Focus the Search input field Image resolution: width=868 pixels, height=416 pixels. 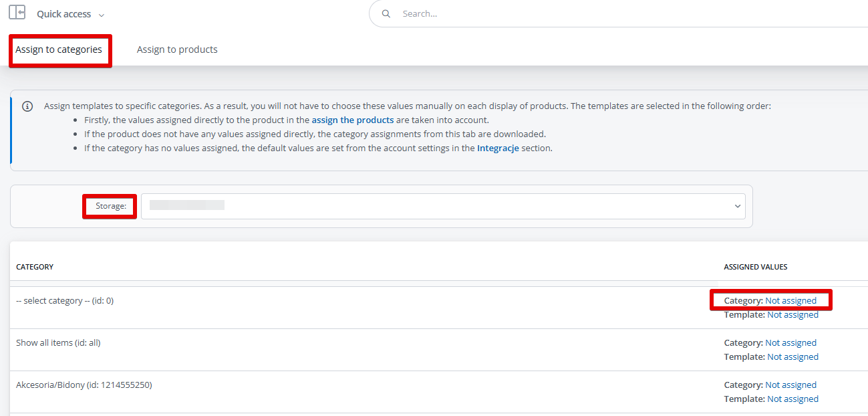(x=601, y=13)
